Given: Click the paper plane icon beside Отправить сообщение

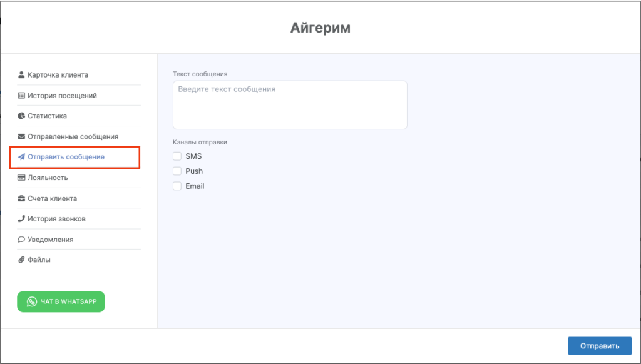Looking at the screenshot, I should [x=21, y=157].
